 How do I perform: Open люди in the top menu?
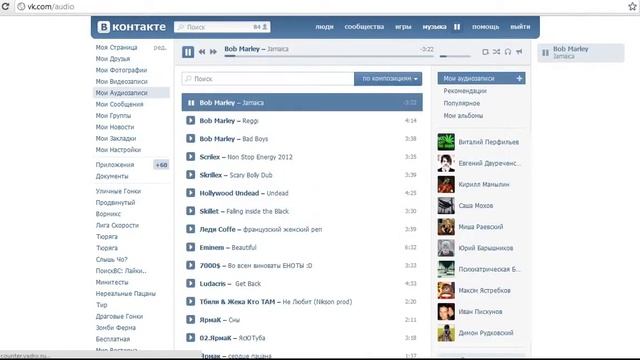(324, 27)
